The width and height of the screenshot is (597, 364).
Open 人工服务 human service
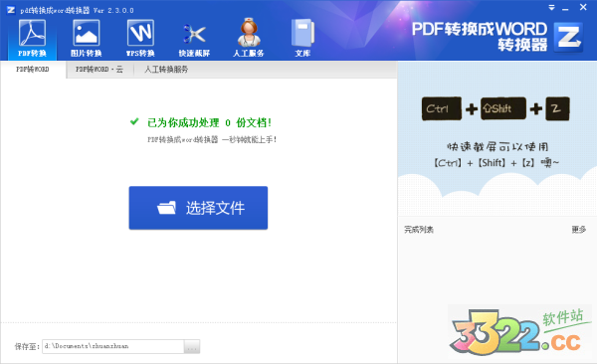[x=248, y=39]
